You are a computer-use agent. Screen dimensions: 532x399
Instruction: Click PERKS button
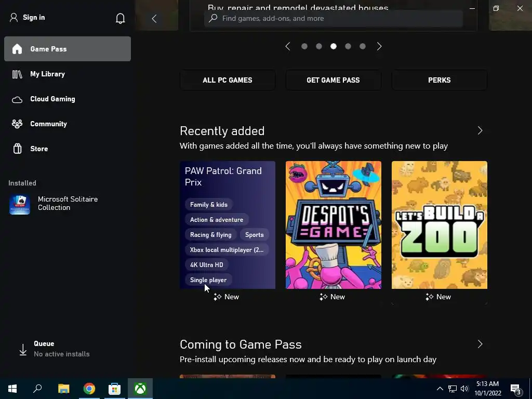tap(440, 80)
